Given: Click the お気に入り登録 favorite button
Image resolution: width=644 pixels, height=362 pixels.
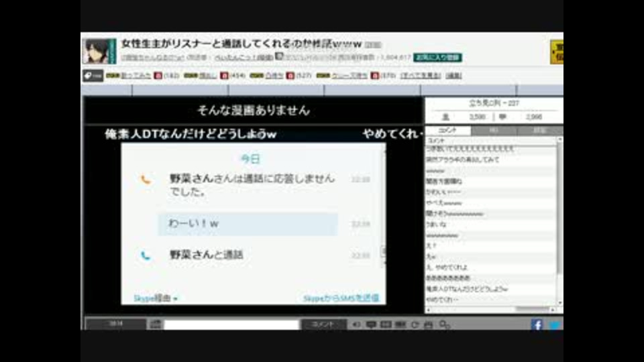Looking at the screenshot, I should coord(437,58).
